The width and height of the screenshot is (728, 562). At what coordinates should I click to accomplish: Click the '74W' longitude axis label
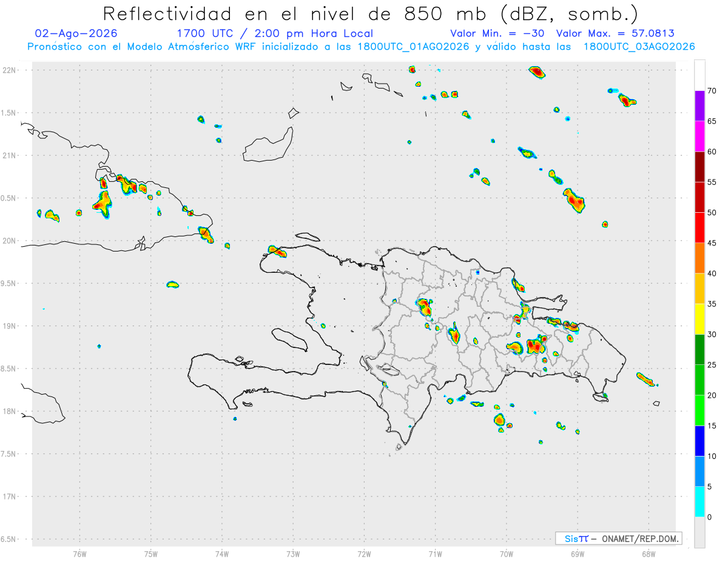coord(222,554)
